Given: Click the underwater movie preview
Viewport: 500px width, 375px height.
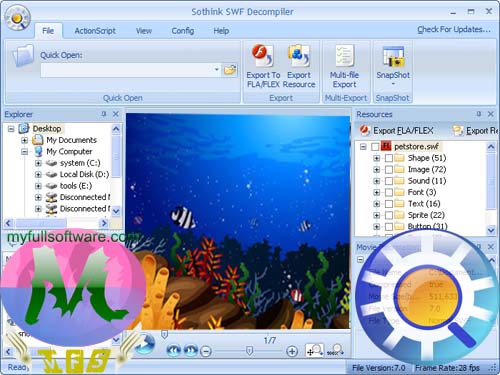Looking at the screenshot, I should tap(238, 221).
